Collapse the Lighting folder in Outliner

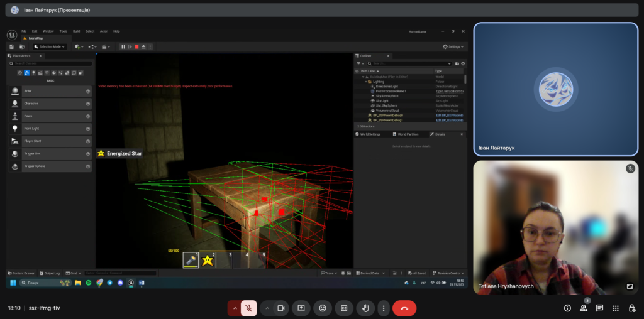click(x=367, y=82)
